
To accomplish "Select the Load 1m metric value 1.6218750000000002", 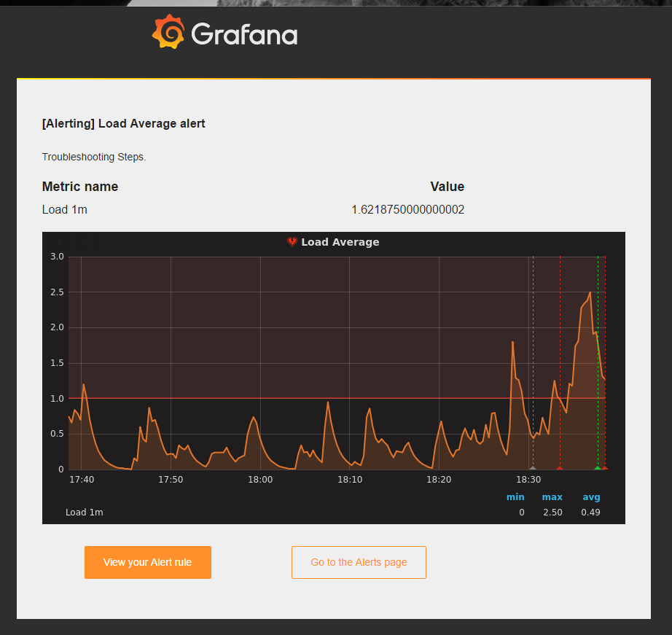I will click(x=407, y=210).
